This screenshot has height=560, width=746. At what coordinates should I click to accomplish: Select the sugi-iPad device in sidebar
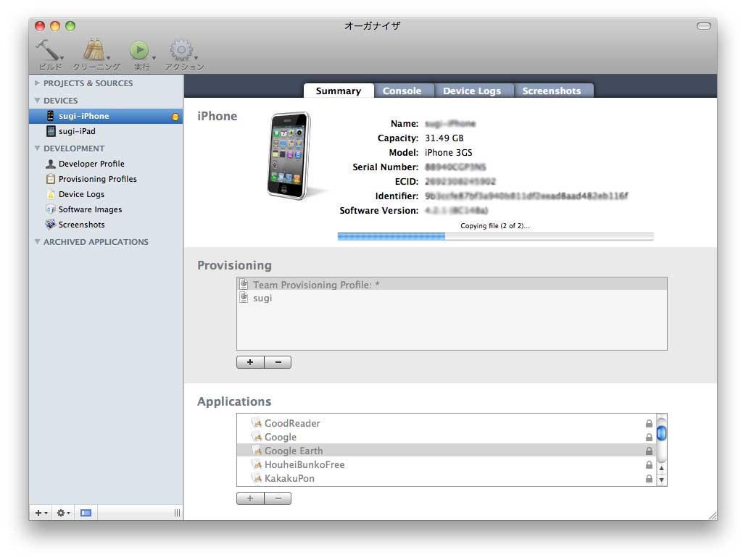[77, 131]
